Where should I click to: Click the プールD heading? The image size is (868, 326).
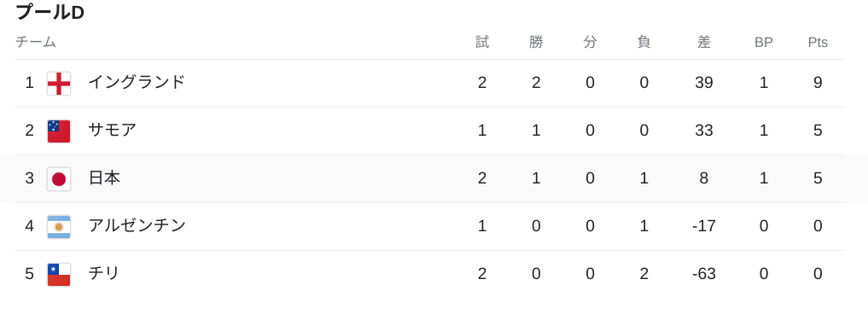click(50, 12)
